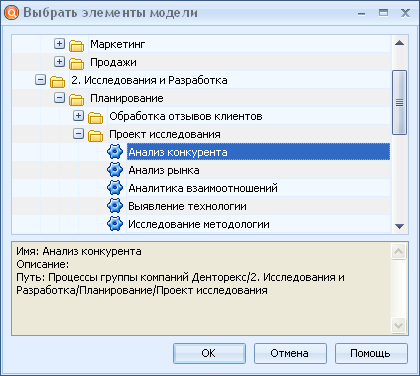Select the Анализ рынка tree item
The image size is (420, 376).
164,170
